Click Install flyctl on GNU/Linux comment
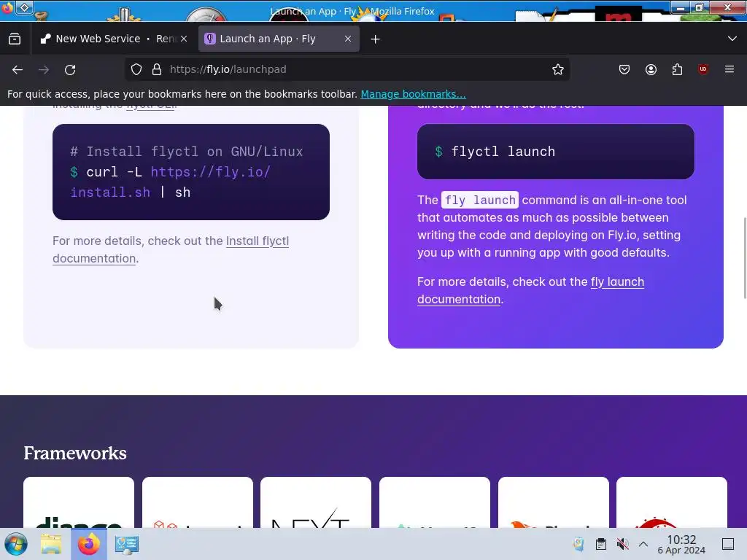 tap(187, 152)
